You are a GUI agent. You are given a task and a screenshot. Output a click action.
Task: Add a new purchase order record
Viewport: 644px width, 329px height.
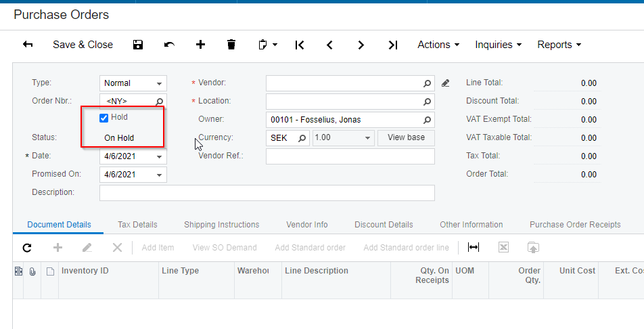point(200,45)
